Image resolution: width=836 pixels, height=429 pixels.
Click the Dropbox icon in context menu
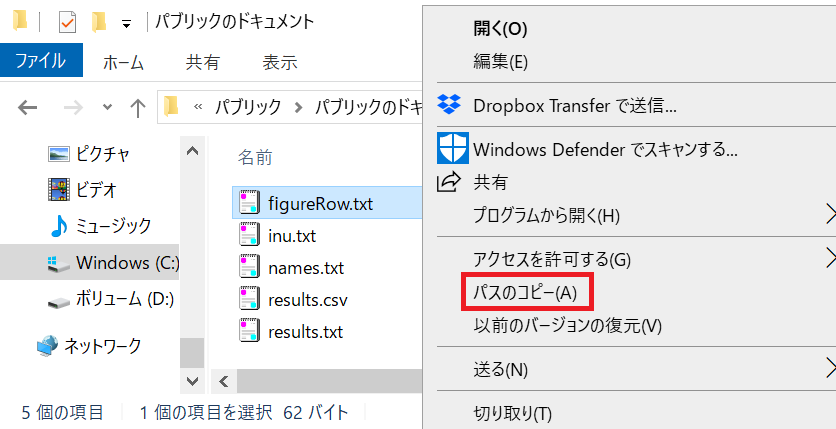point(450,105)
